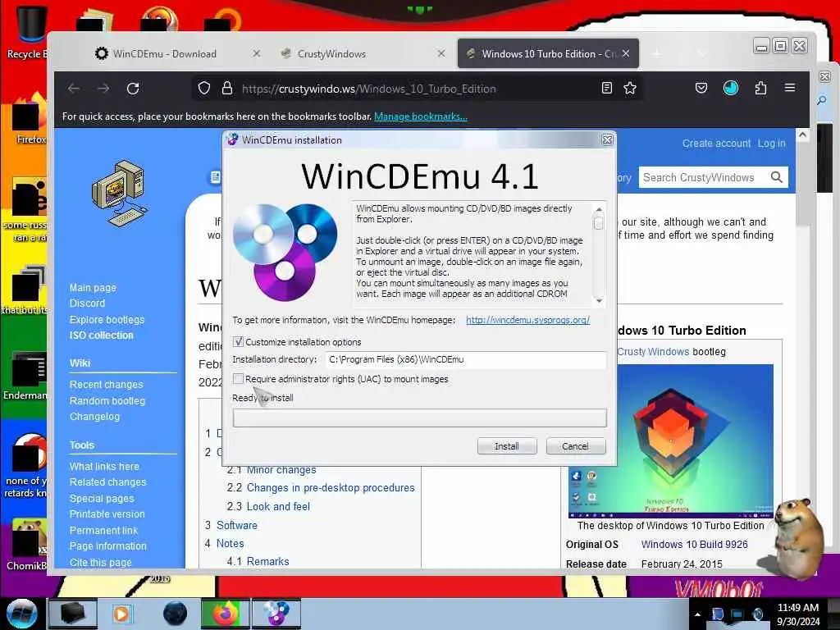
Task: Open the wincdemu.sysprogs.org homepage link
Action: (527, 320)
